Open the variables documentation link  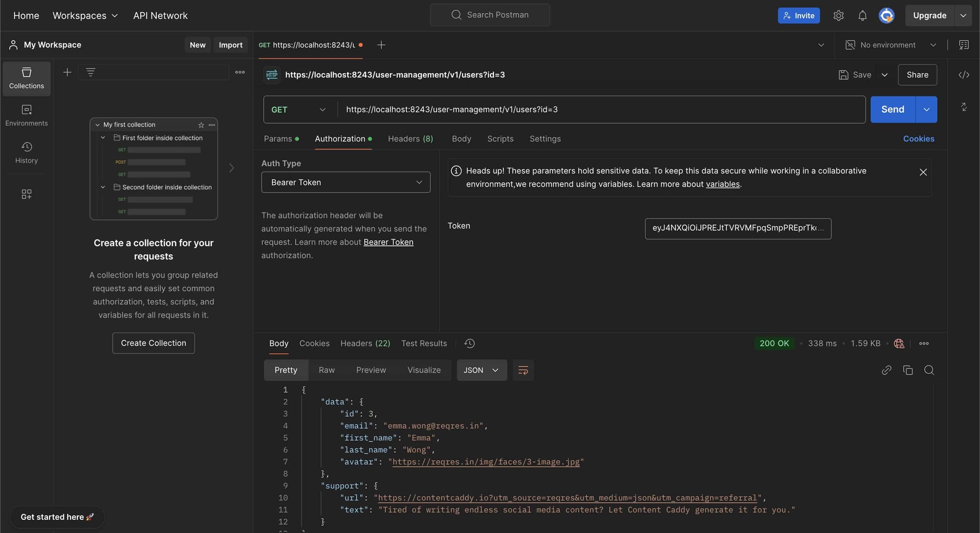point(722,184)
